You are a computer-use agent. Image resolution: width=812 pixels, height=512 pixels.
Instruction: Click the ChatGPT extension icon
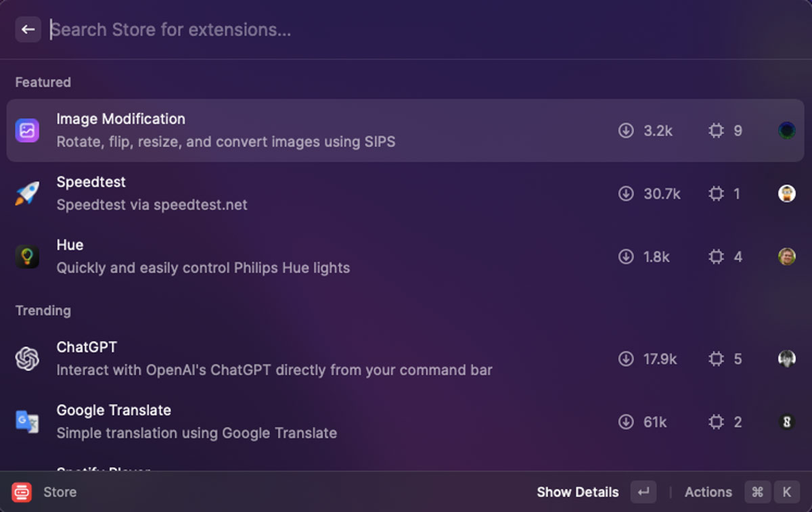[x=27, y=358]
